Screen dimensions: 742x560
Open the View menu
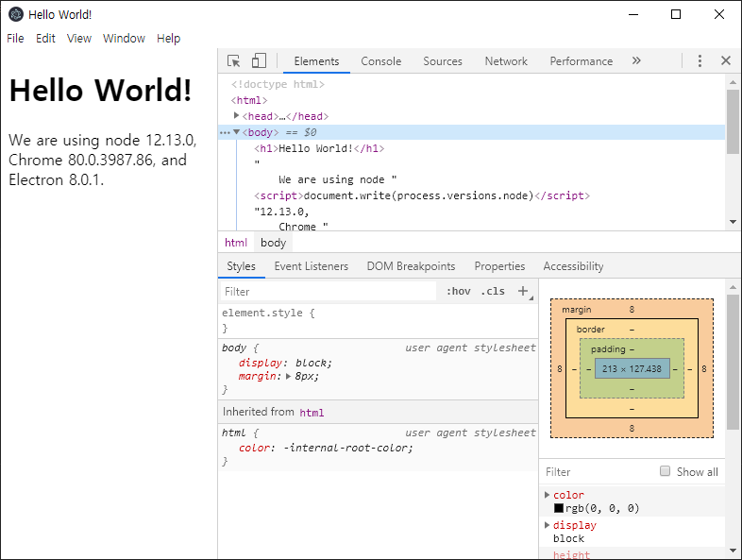(x=79, y=39)
